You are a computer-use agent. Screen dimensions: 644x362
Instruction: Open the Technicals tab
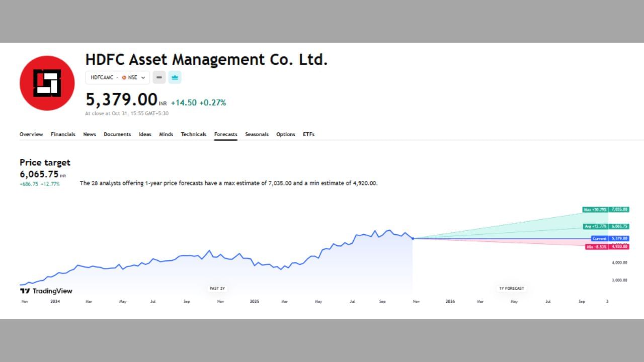[x=194, y=134]
